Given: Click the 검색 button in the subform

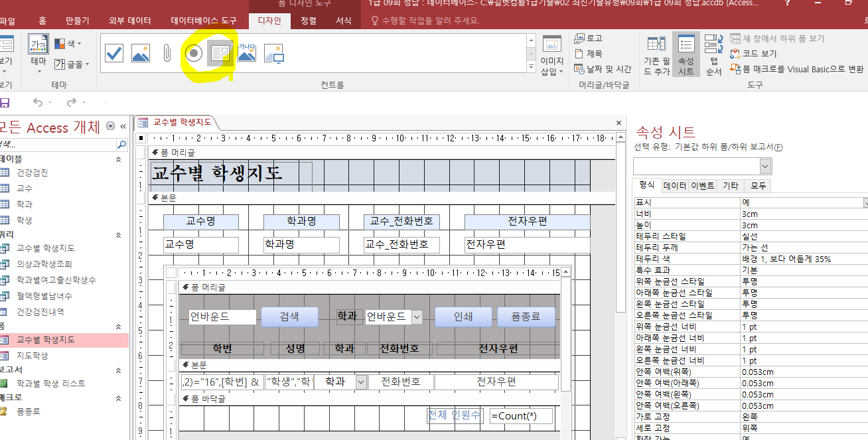Looking at the screenshot, I should pyautogui.click(x=289, y=317).
